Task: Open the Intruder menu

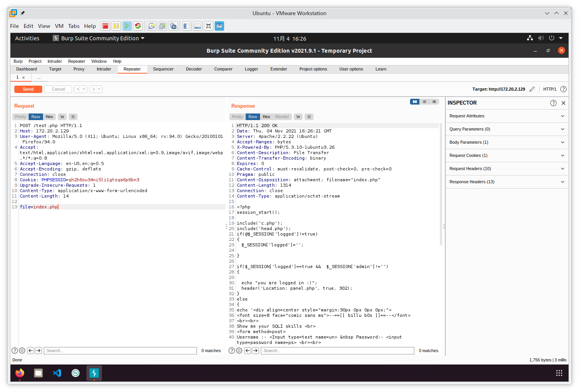Action: (x=55, y=61)
